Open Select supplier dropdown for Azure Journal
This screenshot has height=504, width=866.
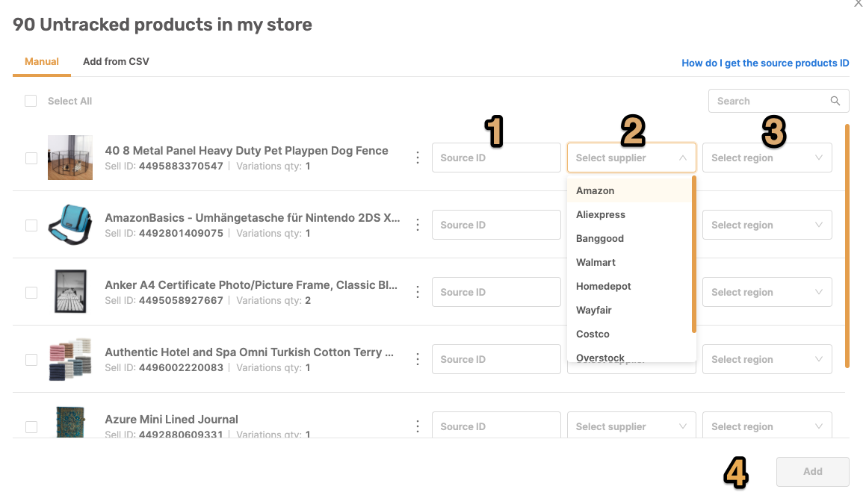click(x=631, y=426)
